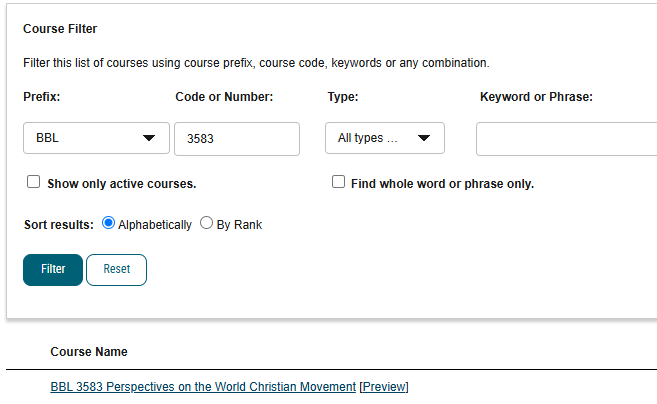
Task: Click the "Keyword or Phrase:" field label
Action: [536, 97]
